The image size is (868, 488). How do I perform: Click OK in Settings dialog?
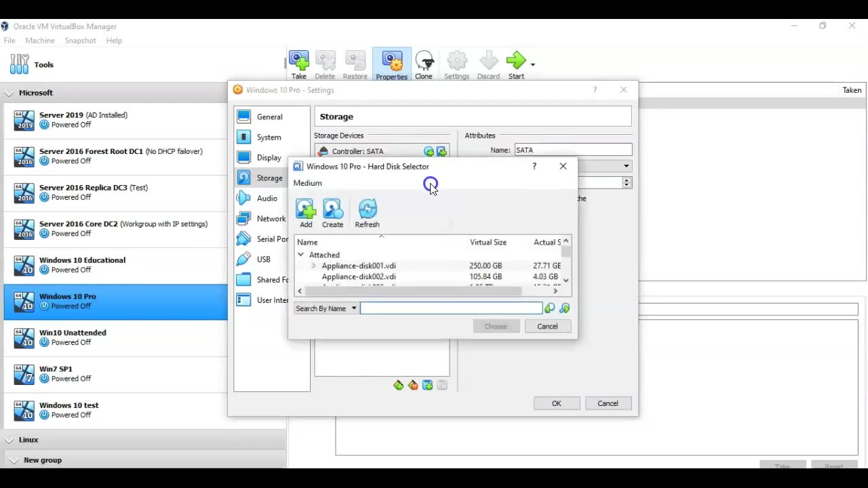[556, 403]
